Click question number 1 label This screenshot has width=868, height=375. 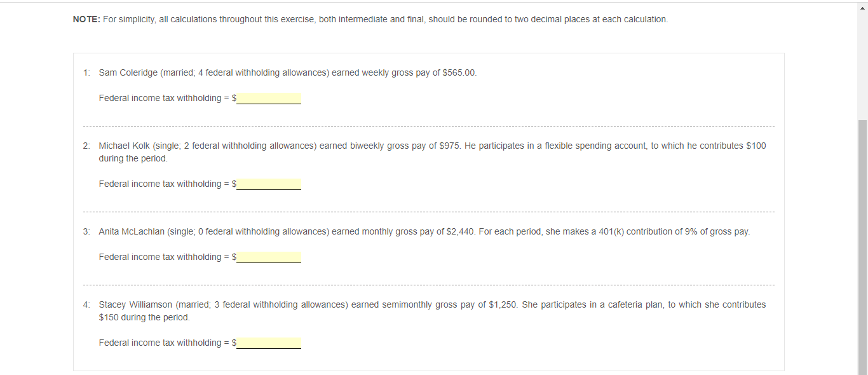coord(86,73)
